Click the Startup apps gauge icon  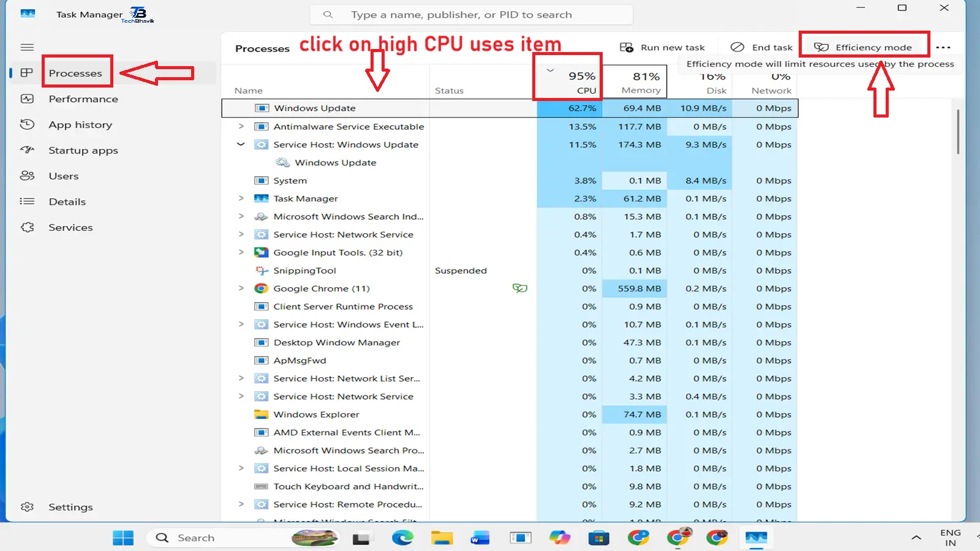click(x=27, y=150)
